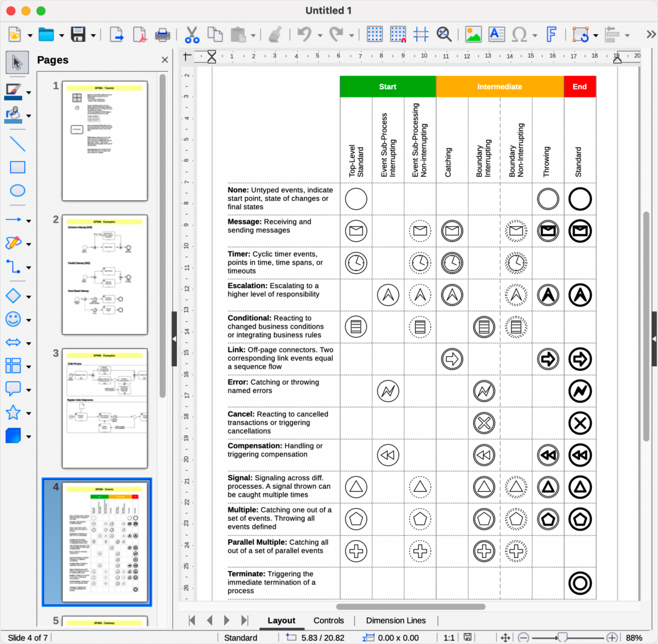Click the zoom in plus button

[x=612, y=638]
